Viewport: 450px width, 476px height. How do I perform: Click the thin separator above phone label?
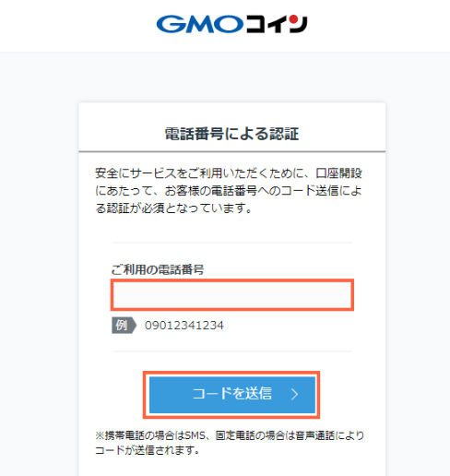click(x=232, y=243)
